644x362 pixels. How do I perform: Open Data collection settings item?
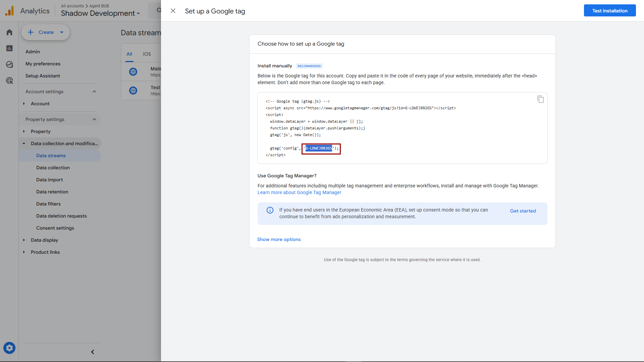pyautogui.click(x=53, y=168)
